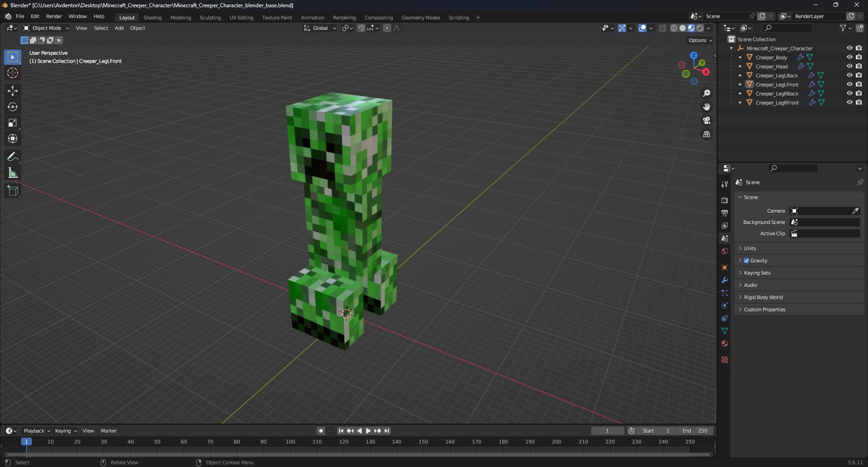This screenshot has height=467, width=868.
Task: Open the Playback dropdown in timeline
Action: pos(37,431)
